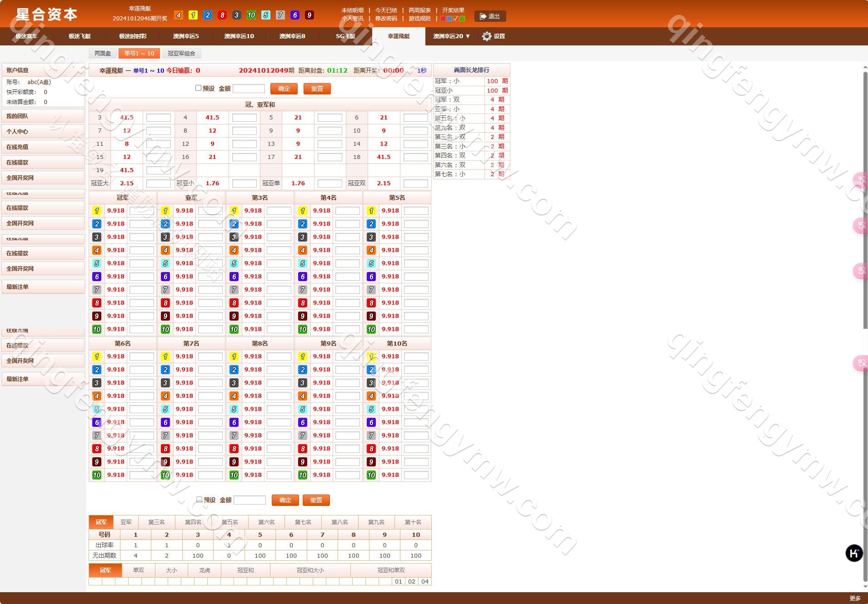Choose the green theme color swatch

tap(462, 19)
